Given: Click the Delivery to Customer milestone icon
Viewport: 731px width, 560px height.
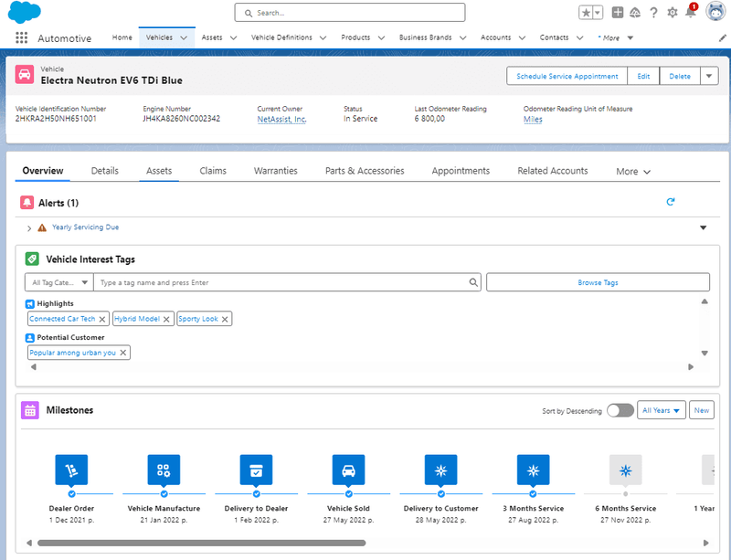Looking at the screenshot, I should click(440, 470).
